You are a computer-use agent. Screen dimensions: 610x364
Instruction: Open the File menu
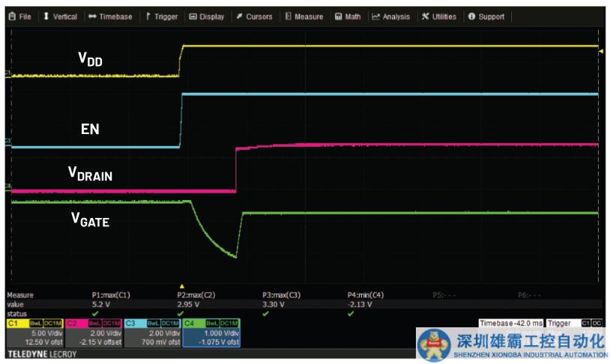click(19, 16)
